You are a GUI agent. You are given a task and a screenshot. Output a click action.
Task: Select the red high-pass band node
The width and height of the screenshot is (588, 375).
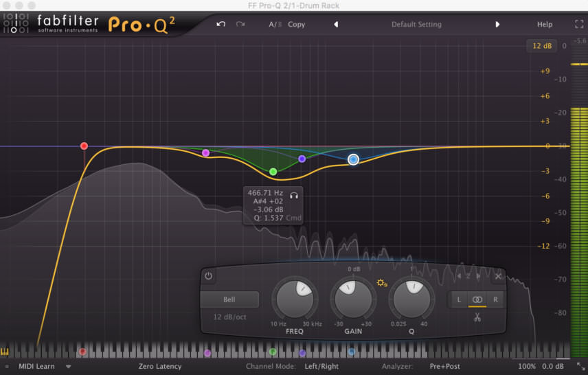click(x=84, y=146)
